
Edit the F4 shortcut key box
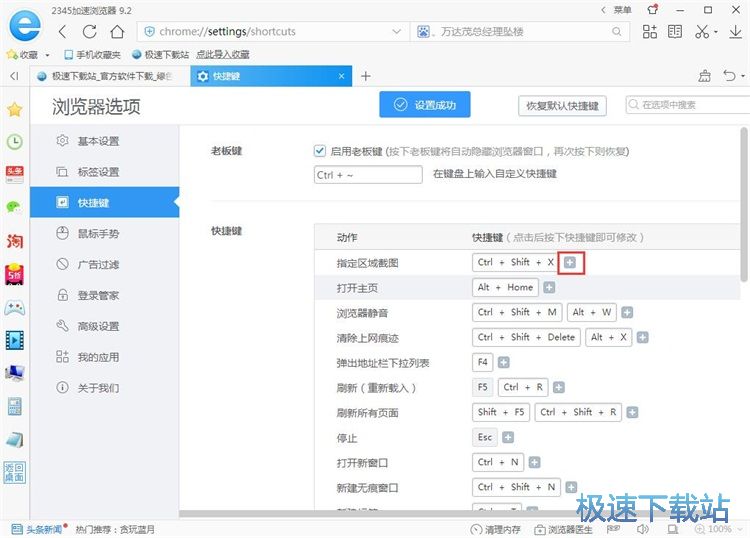tap(483, 362)
